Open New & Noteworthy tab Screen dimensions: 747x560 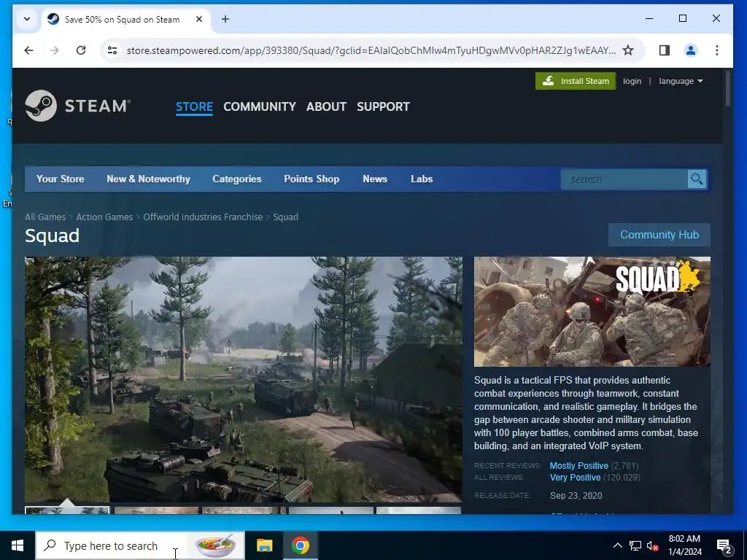point(148,179)
